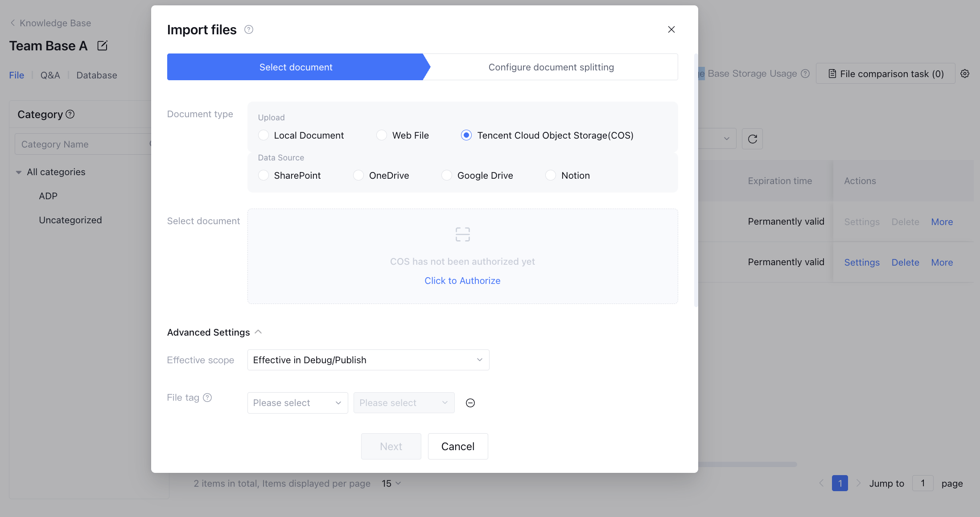Click the modal's vertical scrollbar
The height and width of the screenshot is (517, 980).
(696, 178)
